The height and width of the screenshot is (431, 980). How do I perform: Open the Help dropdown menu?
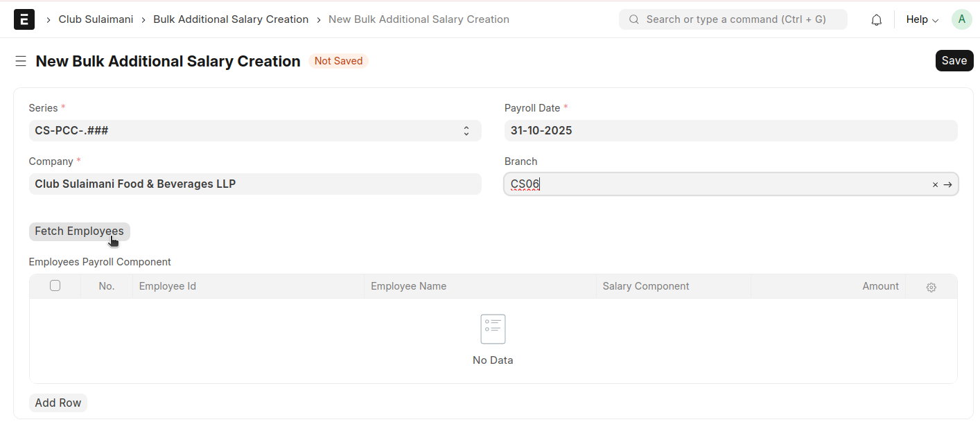922,19
